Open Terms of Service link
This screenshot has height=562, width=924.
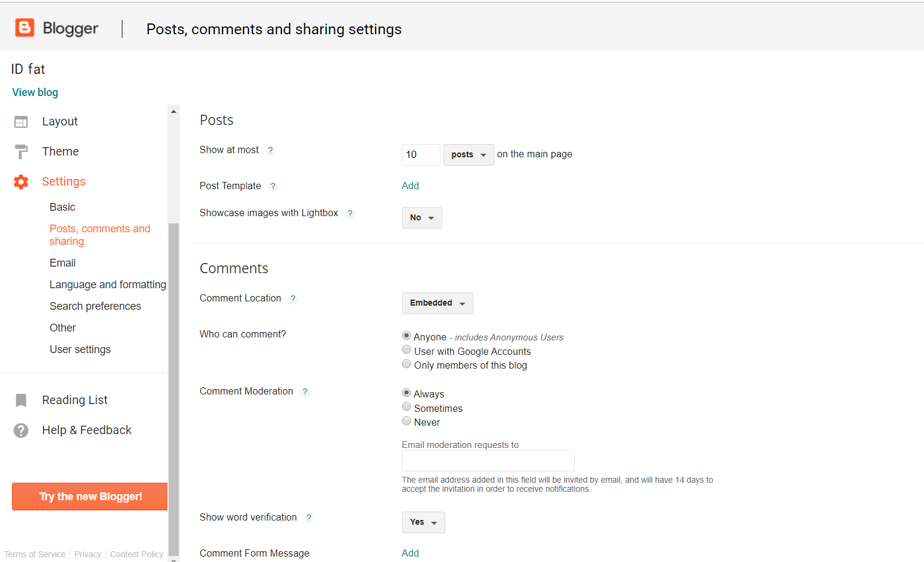35,554
